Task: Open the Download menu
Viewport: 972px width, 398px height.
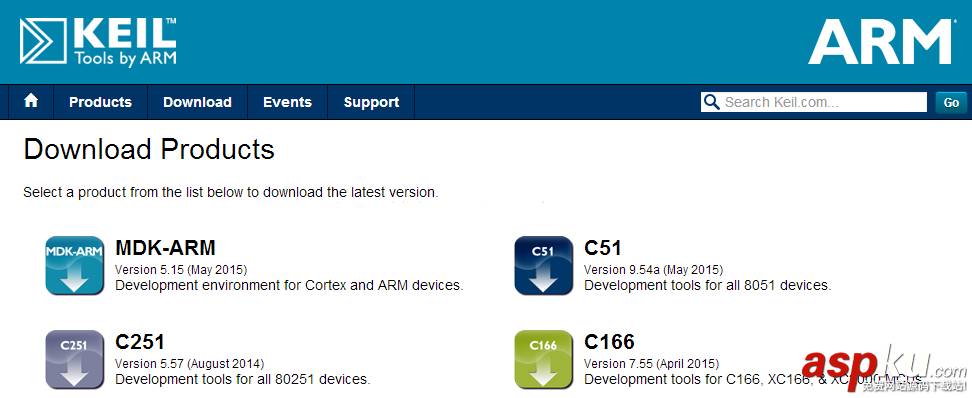Action: (x=197, y=102)
